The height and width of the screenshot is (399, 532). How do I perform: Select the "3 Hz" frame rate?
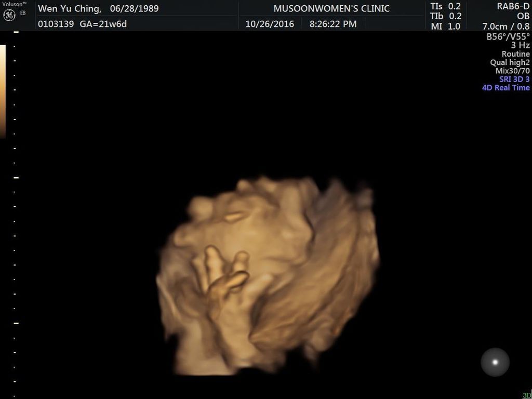click(520, 45)
